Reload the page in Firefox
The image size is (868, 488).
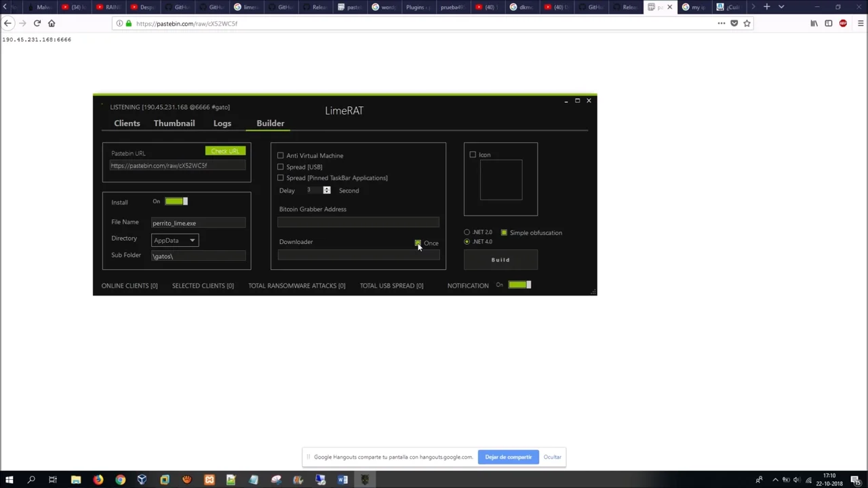pyautogui.click(x=37, y=23)
